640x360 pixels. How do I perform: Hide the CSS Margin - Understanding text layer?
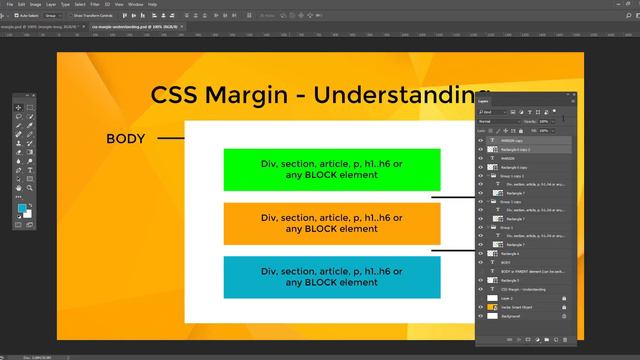tap(480, 289)
